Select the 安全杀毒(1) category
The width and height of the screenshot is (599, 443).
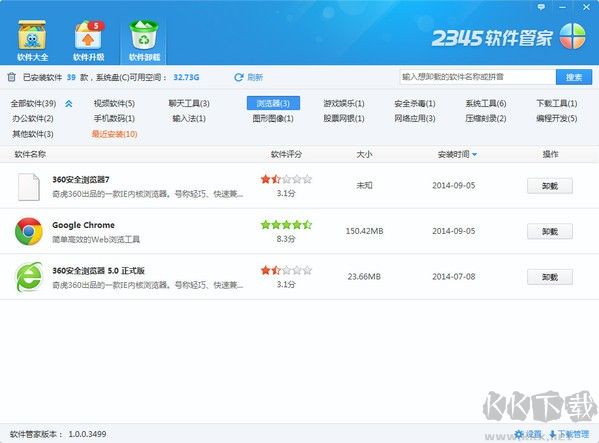(x=415, y=103)
